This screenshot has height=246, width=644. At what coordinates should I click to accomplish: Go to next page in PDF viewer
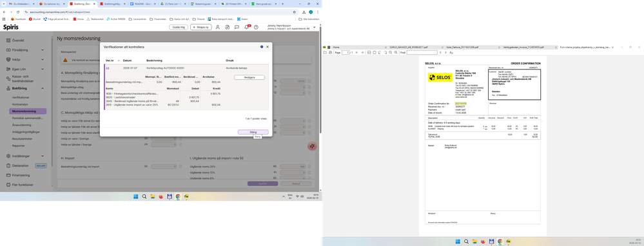point(362,52)
